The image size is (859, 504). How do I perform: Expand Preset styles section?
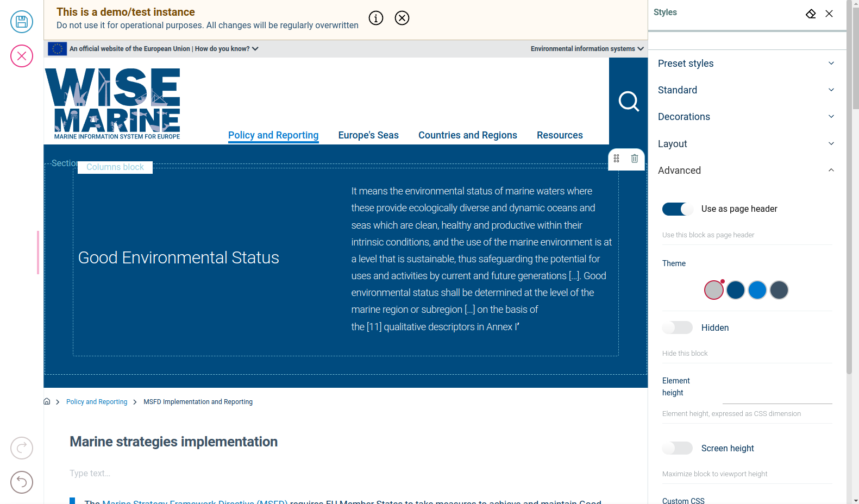(x=747, y=64)
